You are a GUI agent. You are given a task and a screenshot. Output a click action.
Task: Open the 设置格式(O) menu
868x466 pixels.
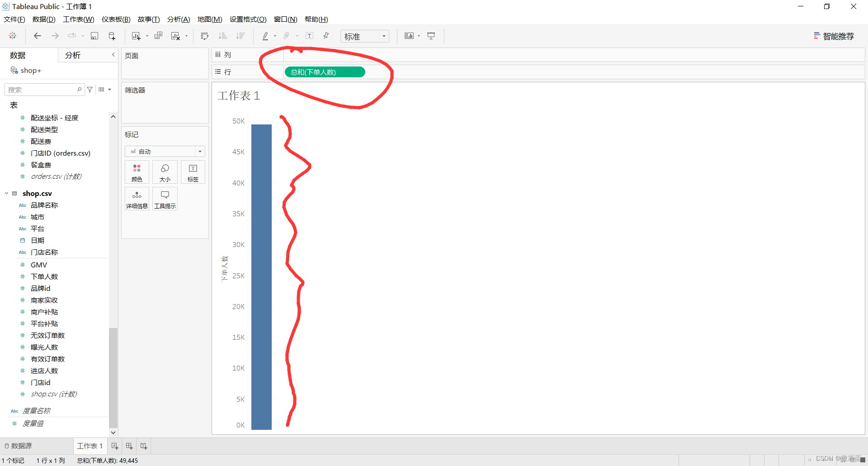pos(248,19)
